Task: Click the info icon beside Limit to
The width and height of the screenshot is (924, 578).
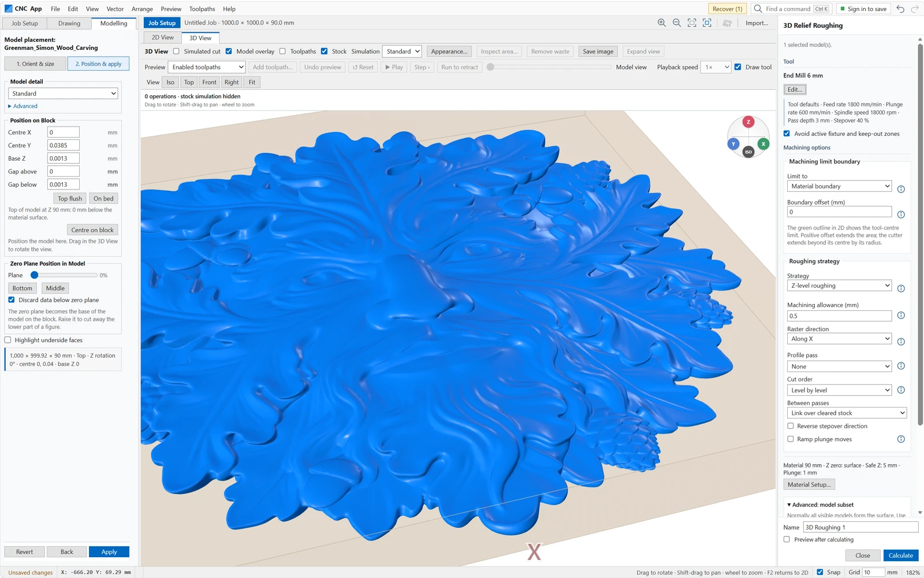Action: click(901, 189)
